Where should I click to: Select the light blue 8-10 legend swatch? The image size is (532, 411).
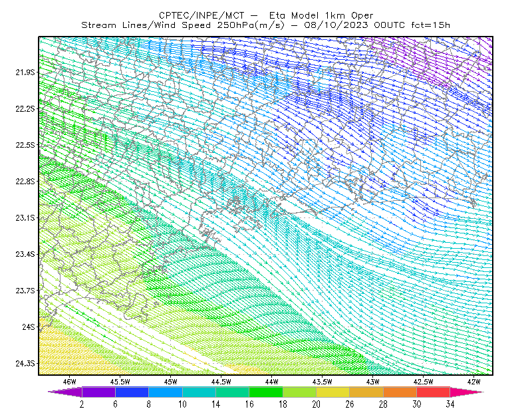(166, 392)
